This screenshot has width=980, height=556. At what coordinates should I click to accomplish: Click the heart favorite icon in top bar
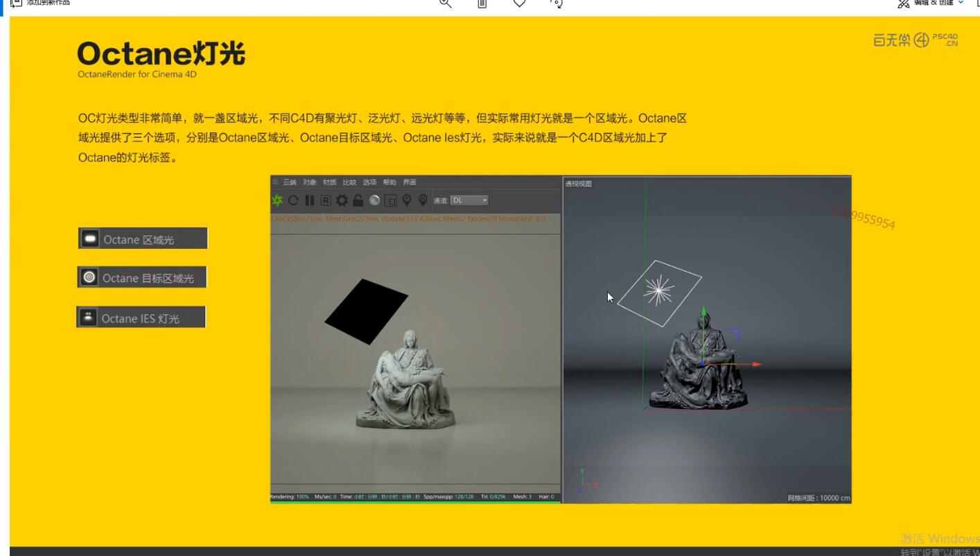coord(519,3)
